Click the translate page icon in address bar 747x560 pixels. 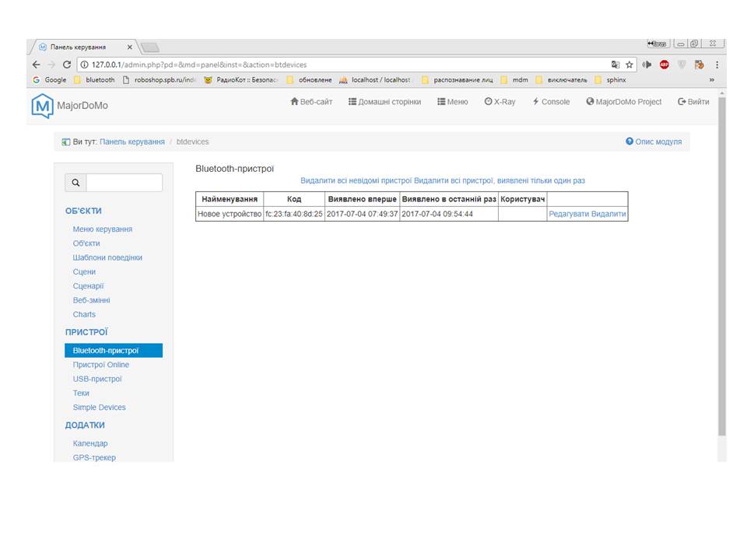tap(615, 65)
